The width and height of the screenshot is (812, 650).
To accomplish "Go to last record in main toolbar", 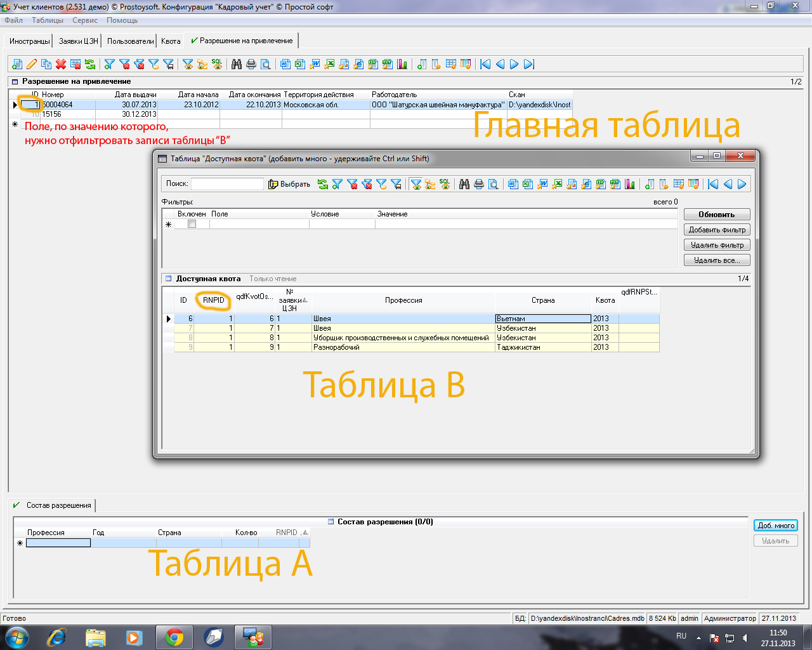I will point(529,64).
